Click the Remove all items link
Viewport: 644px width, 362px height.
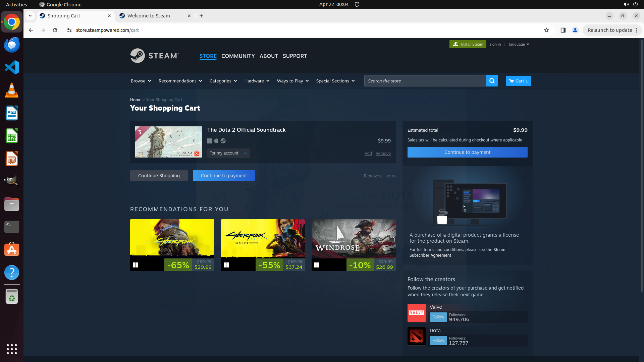click(379, 176)
